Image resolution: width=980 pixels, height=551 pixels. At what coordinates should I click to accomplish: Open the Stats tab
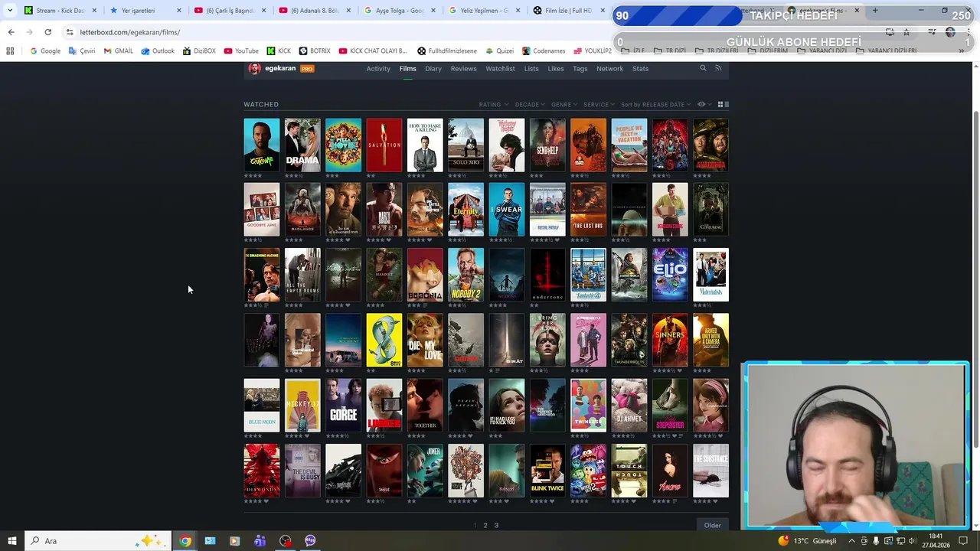pyautogui.click(x=640, y=69)
